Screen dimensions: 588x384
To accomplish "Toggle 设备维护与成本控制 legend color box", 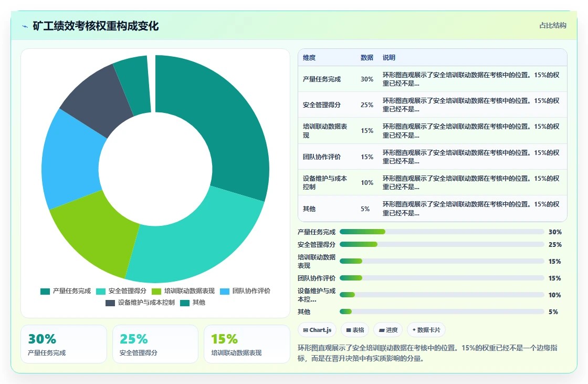I will (x=110, y=303).
